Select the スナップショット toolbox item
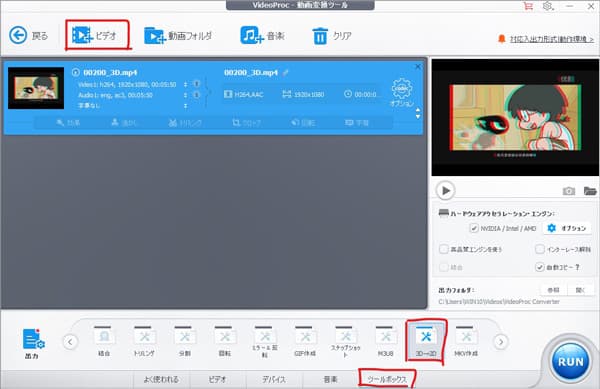Viewport: 600px width, 389px height. (x=345, y=342)
